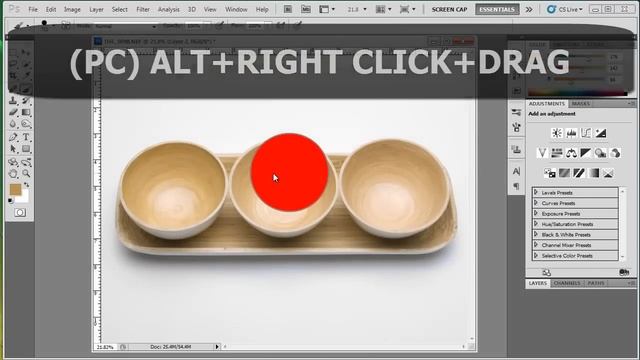This screenshot has height=360, width=640.
Task: Select the Zoom magnifier tool
Action: click(x=26, y=174)
